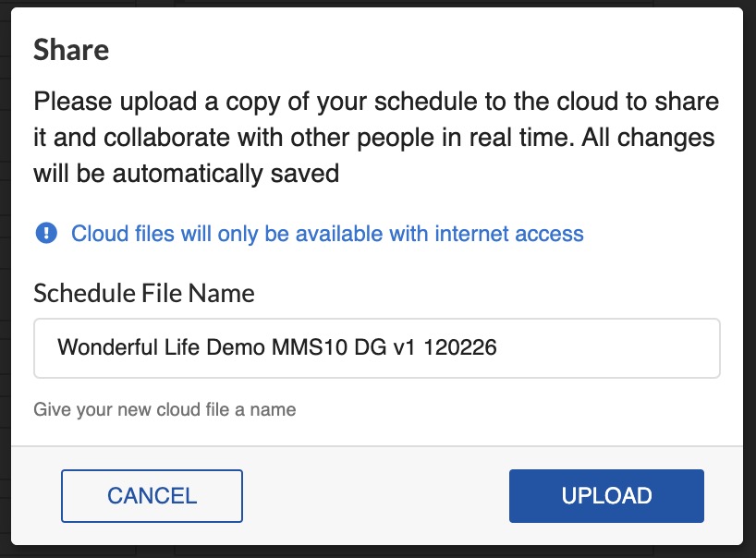Click the exclamation mark inside the info icon
This screenshot has height=558, width=756.
pyautogui.click(x=45, y=233)
